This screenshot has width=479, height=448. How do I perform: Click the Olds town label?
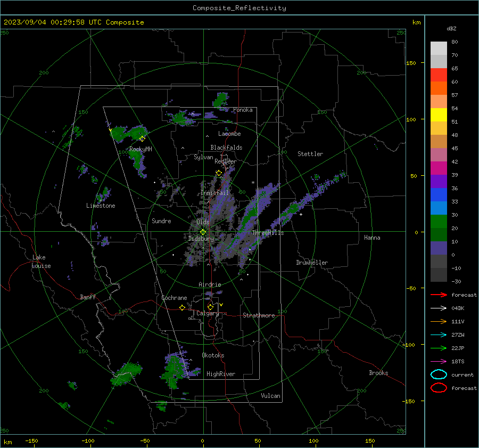tap(203, 222)
